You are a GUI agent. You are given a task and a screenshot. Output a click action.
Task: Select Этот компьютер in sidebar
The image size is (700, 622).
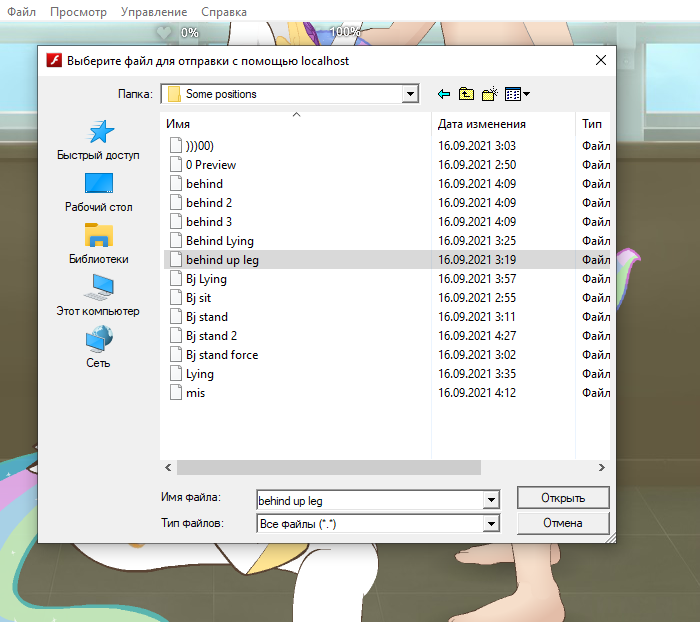(x=98, y=296)
